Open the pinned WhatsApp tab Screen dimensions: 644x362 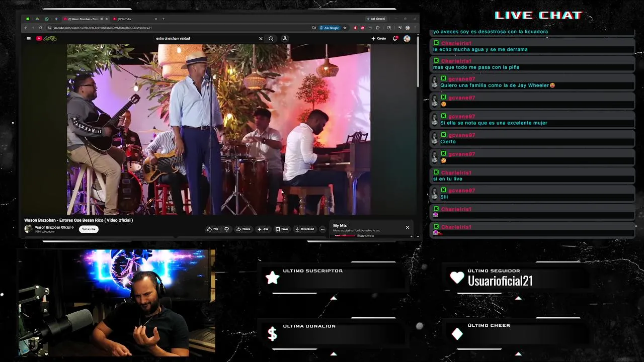47,19
